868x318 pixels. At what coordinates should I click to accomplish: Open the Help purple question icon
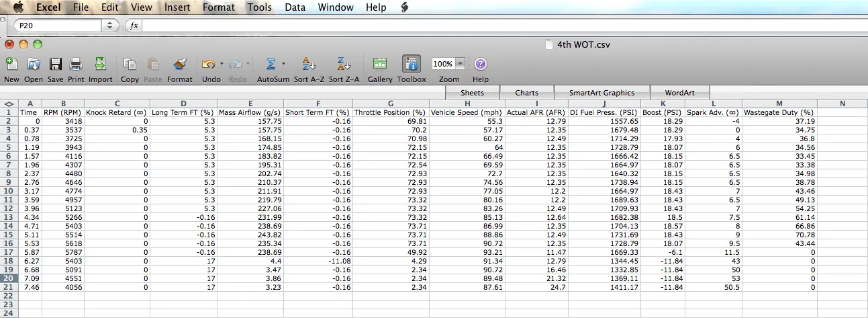coord(481,65)
